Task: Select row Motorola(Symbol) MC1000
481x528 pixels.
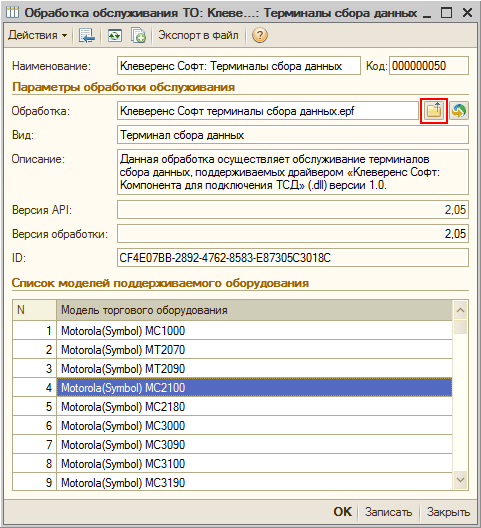Action: [232, 331]
